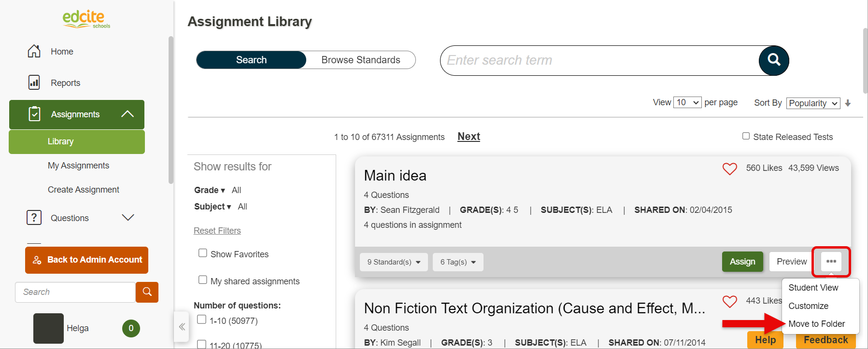
Task: Check the Show Favorites filter
Action: 203,253
